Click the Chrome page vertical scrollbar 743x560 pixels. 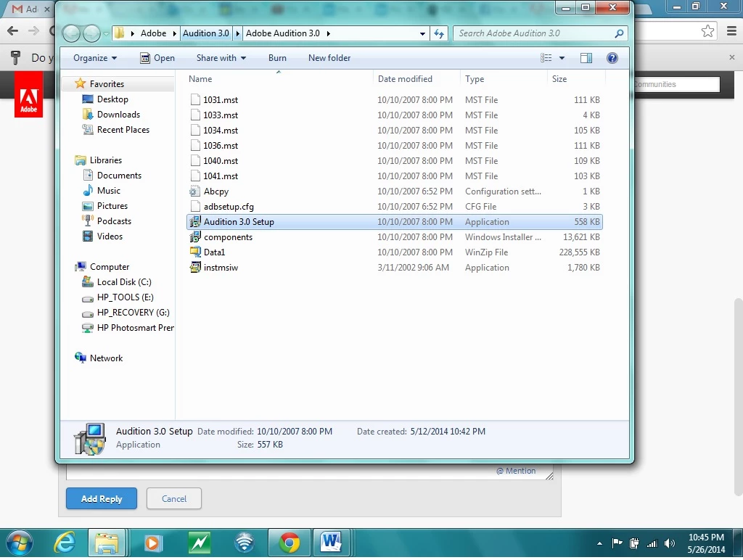[738, 395]
